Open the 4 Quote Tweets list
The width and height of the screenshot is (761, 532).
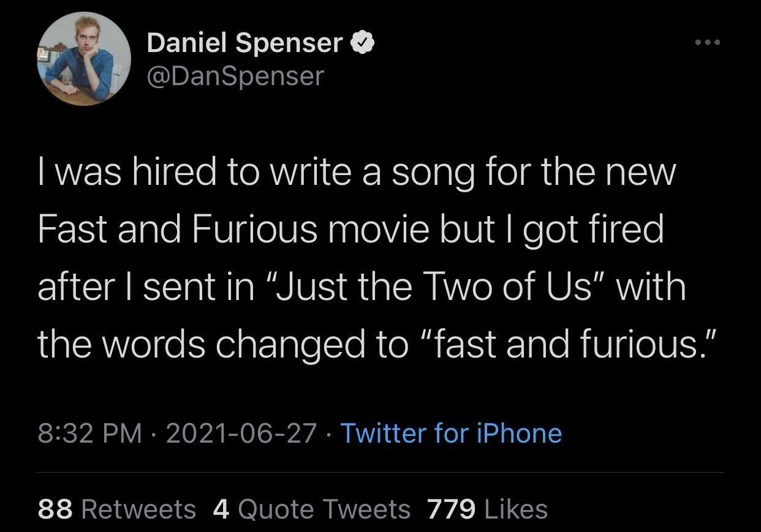pyautogui.click(x=311, y=509)
